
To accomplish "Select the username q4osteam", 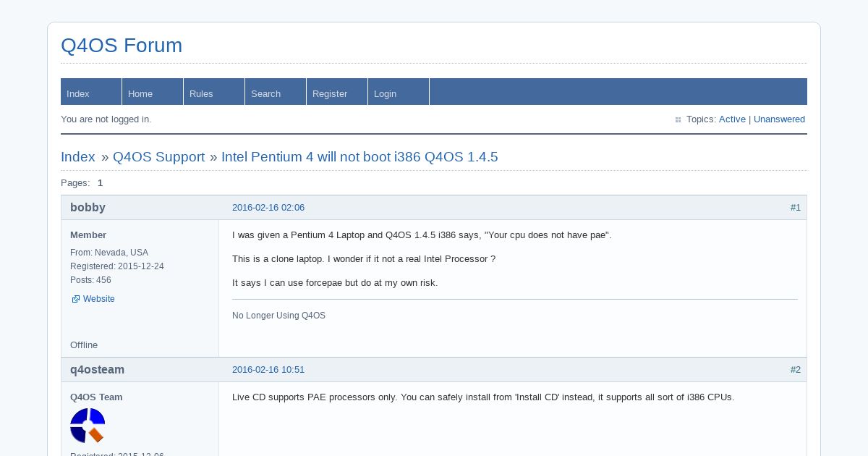I will pos(97,370).
